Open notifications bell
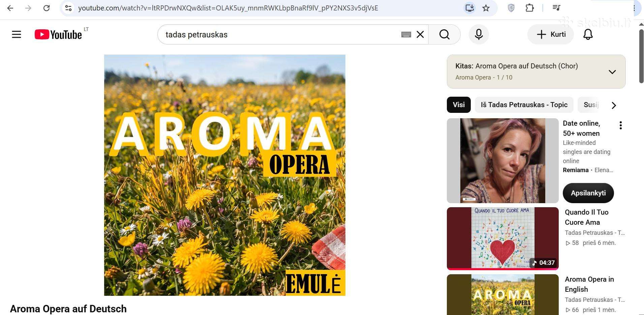 pyautogui.click(x=588, y=34)
